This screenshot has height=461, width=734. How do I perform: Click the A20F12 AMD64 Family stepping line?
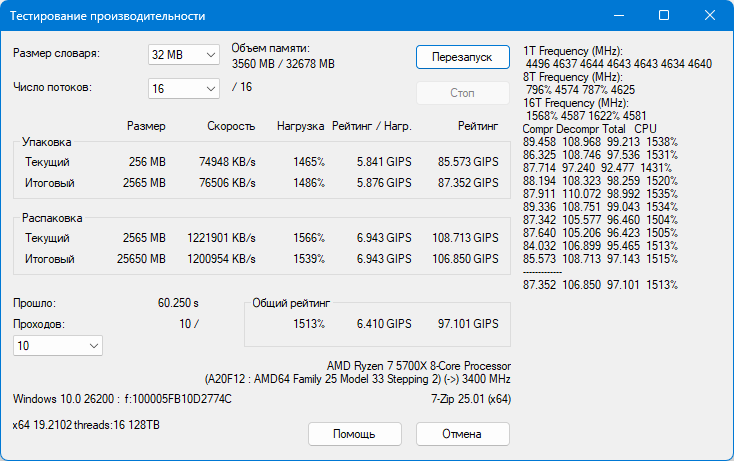click(x=358, y=379)
